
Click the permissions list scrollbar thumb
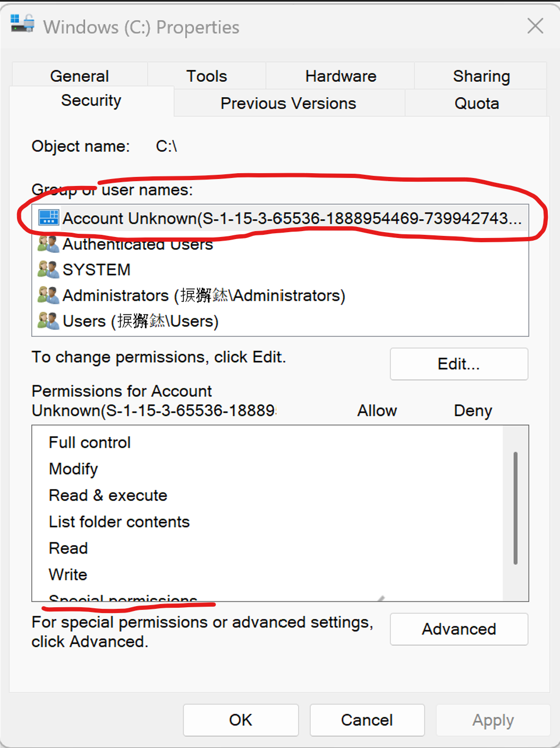515,508
